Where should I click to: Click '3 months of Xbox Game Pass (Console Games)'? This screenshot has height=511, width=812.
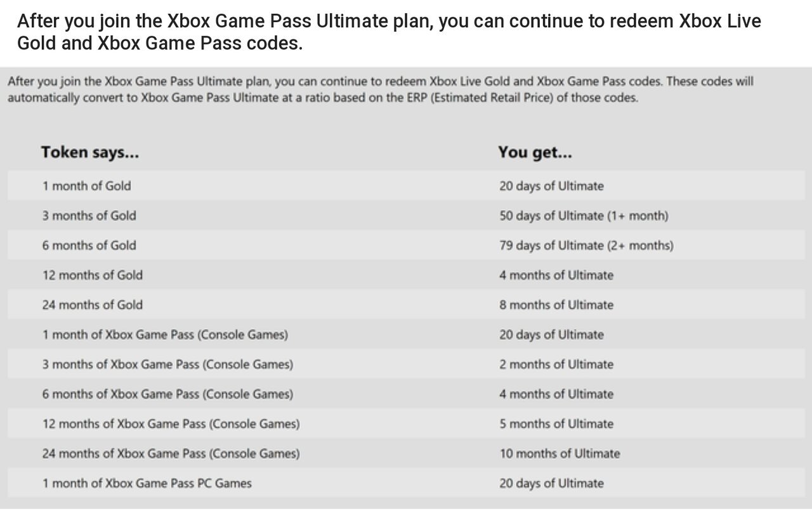[167, 365]
